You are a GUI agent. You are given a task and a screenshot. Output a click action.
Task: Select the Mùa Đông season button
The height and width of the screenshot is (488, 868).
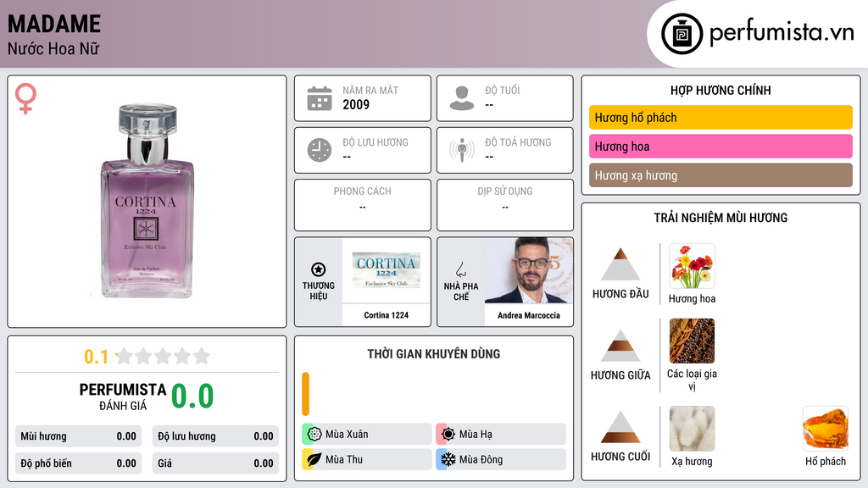[x=501, y=459]
